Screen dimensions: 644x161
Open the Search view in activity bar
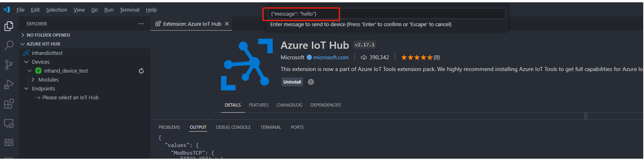[9, 45]
